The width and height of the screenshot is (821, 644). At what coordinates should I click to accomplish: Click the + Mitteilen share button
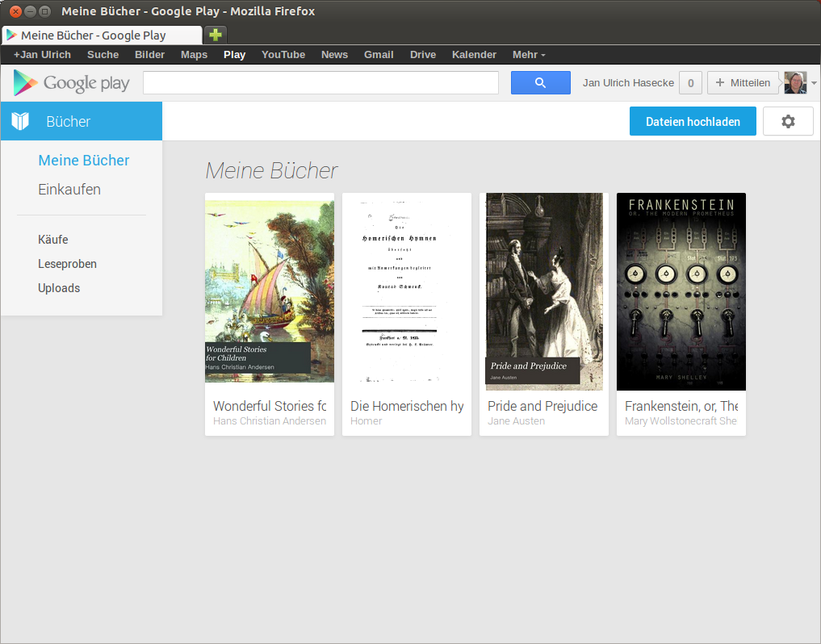coord(743,83)
